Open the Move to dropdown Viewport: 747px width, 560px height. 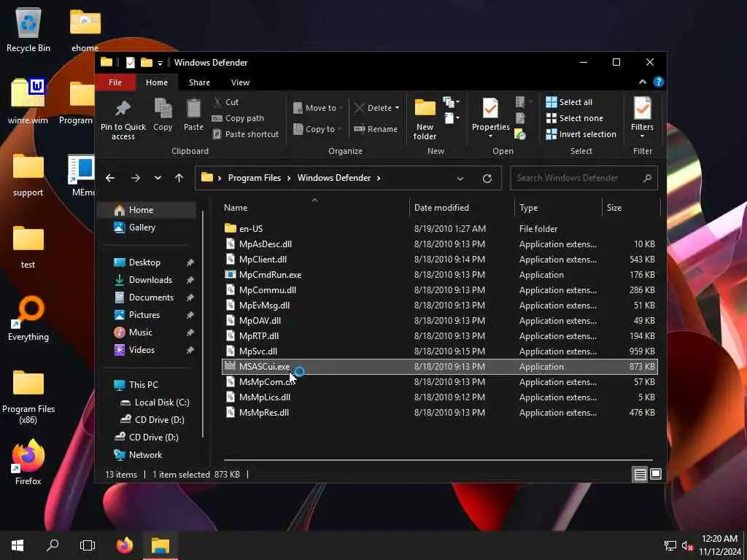tap(318, 108)
